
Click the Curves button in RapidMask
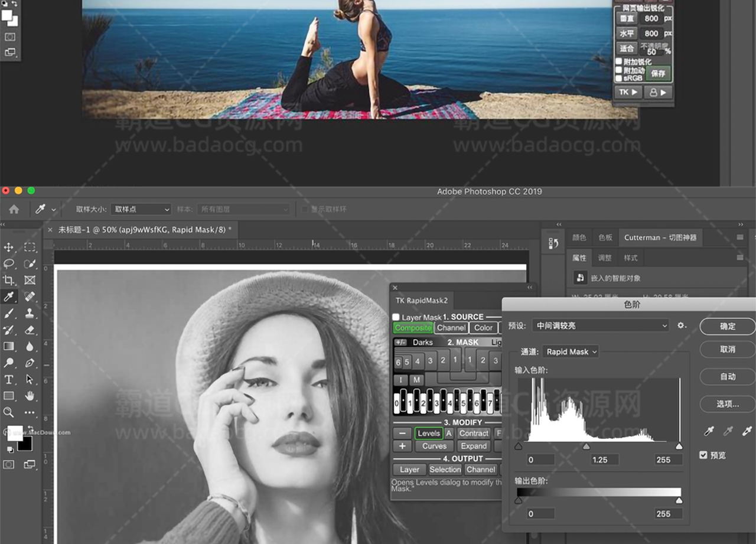pos(434,446)
